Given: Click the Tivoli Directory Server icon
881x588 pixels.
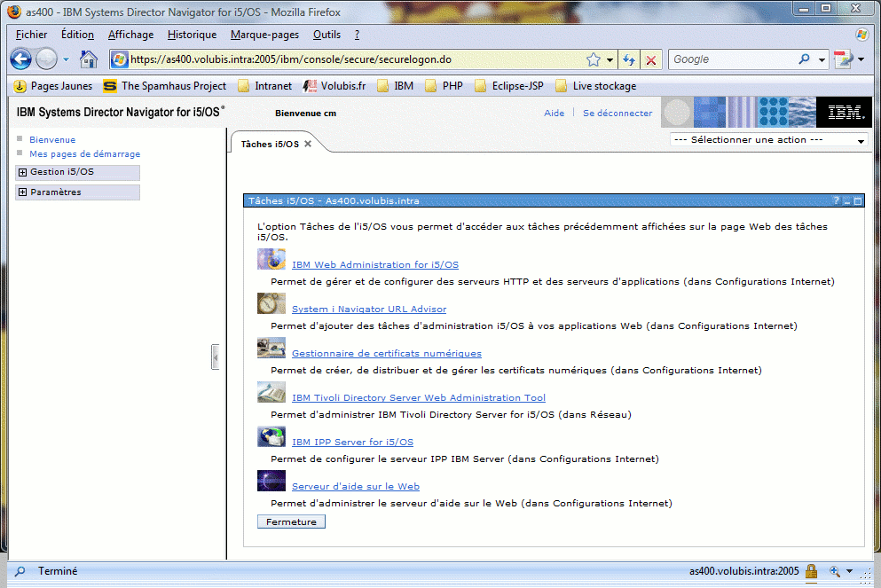Looking at the screenshot, I should [x=271, y=393].
